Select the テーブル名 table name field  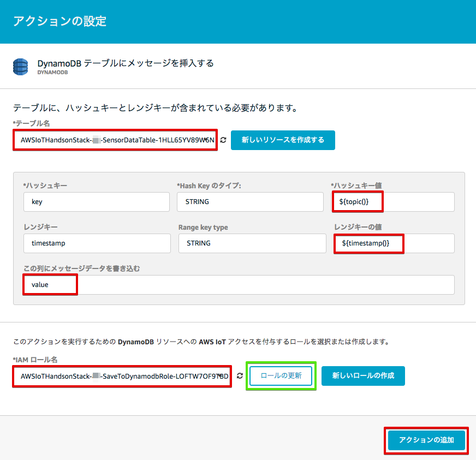pos(115,140)
